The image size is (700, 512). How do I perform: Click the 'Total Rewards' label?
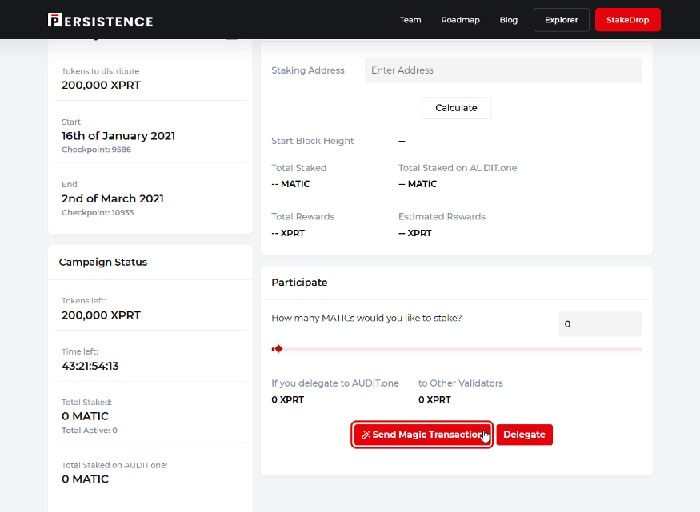pos(303,216)
